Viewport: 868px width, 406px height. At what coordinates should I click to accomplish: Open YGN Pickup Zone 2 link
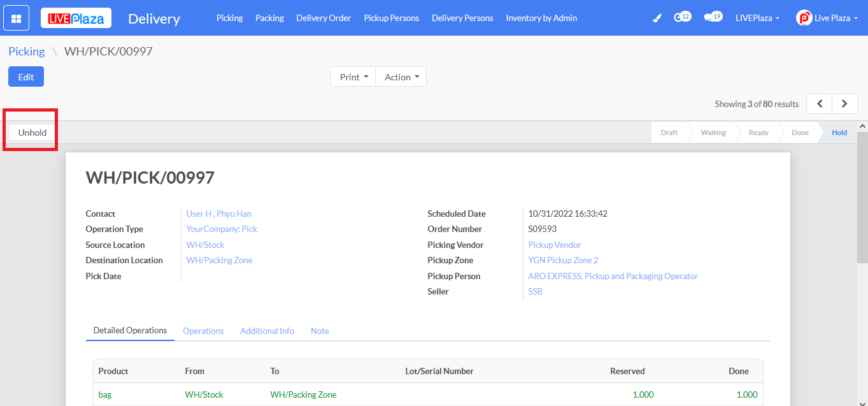563,260
